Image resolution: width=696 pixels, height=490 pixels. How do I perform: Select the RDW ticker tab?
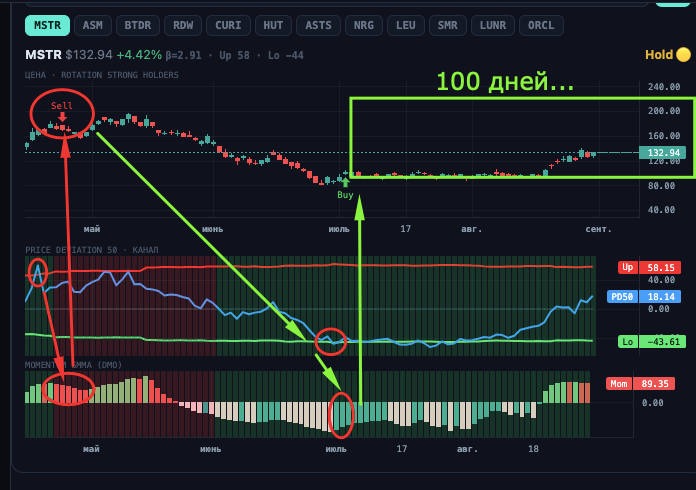[183, 25]
